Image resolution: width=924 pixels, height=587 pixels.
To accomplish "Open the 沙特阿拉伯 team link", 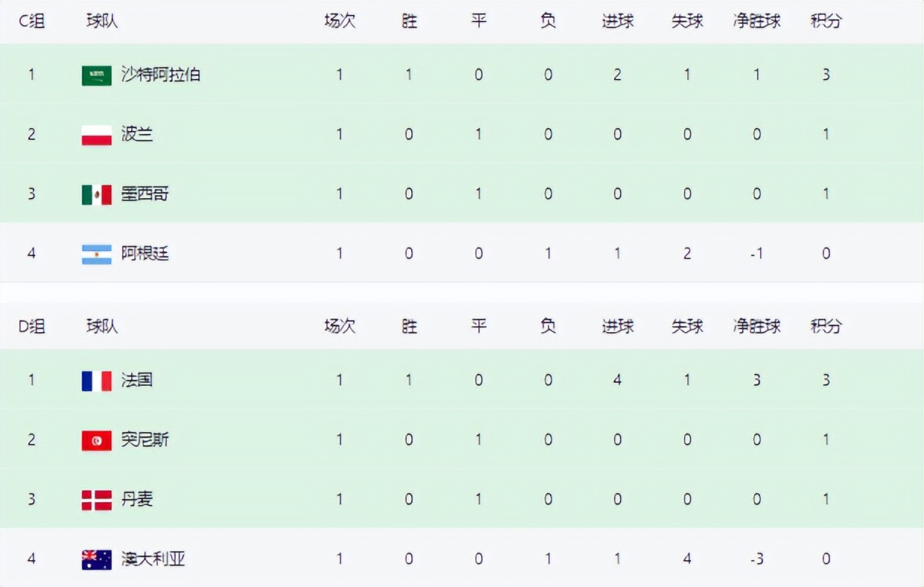I will coord(161,74).
